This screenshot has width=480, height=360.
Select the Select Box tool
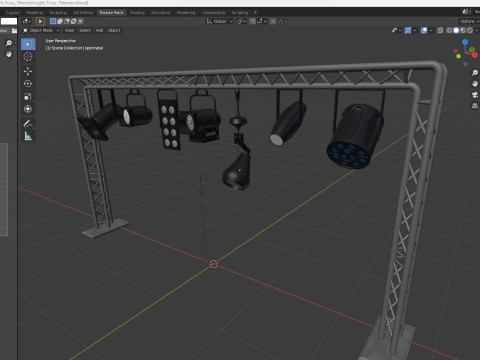[x=28, y=44]
